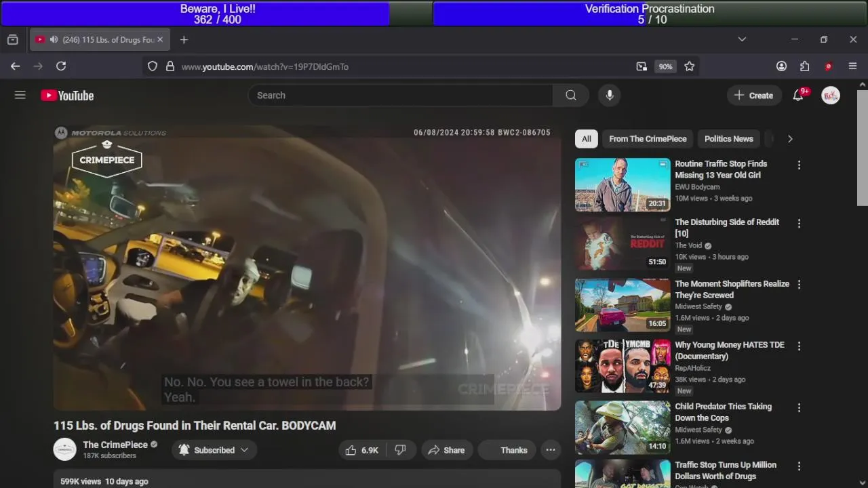Open Why Young Money HATES TDE thumbnail
The height and width of the screenshot is (488, 868).
[623, 366]
